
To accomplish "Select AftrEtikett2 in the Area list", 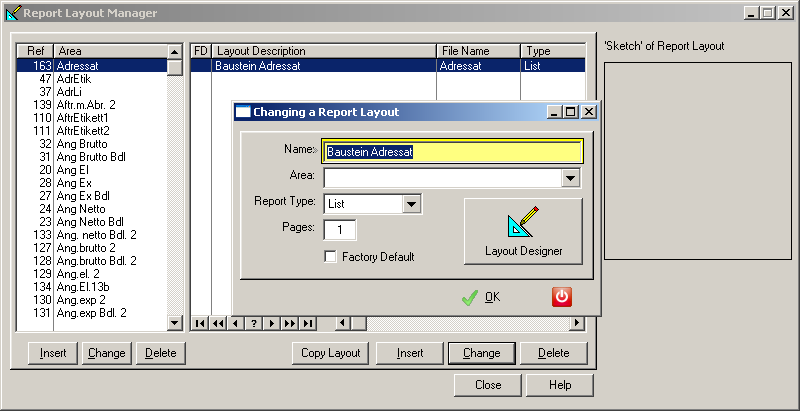I will pyautogui.click(x=92, y=131).
